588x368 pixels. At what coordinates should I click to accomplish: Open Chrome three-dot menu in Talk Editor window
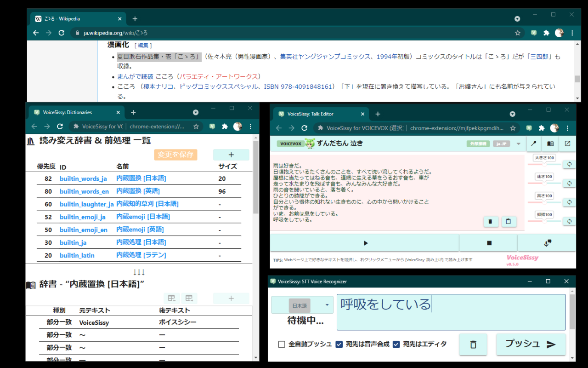[x=567, y=128]
